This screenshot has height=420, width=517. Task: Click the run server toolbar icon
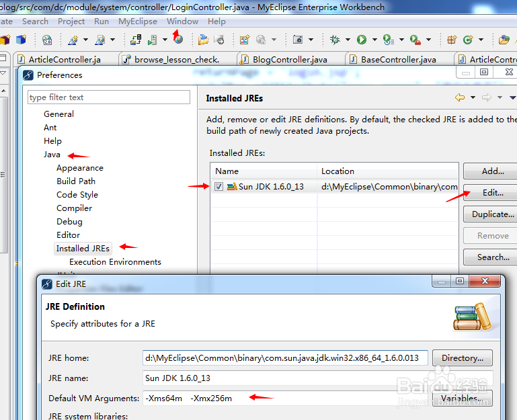click(x=153, y=40)
